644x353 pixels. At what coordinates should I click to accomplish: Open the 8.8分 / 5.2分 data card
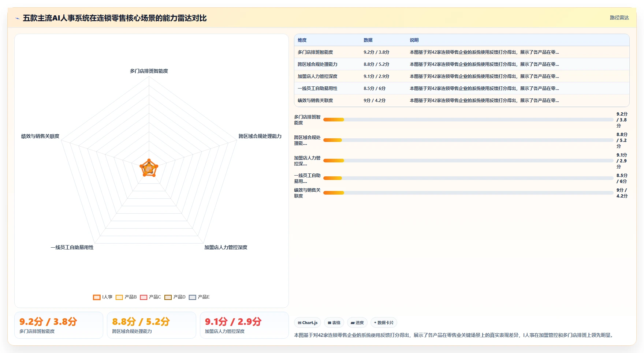click(152, 325)
